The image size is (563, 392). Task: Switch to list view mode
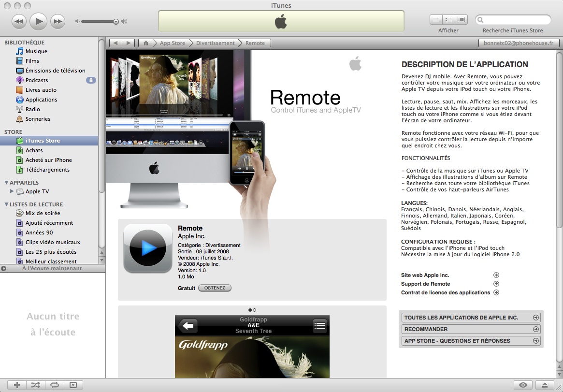click(436, 20)
